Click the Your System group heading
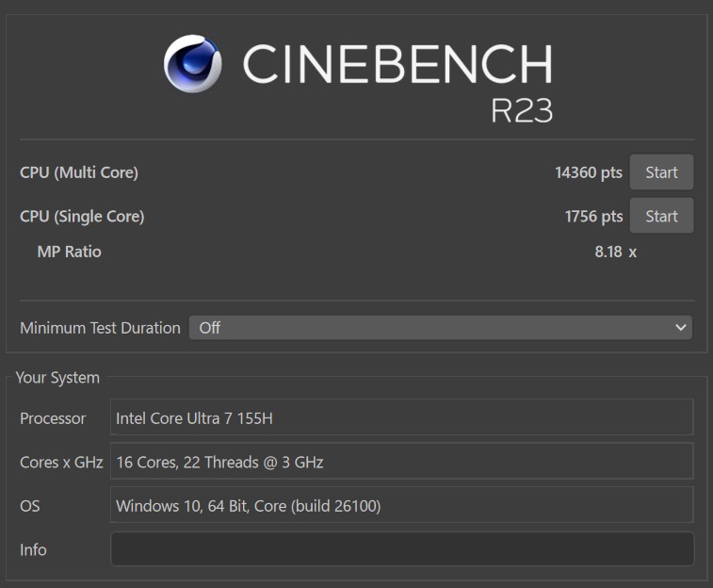Viewport: 713px width, 588px height. click(57, 378)
